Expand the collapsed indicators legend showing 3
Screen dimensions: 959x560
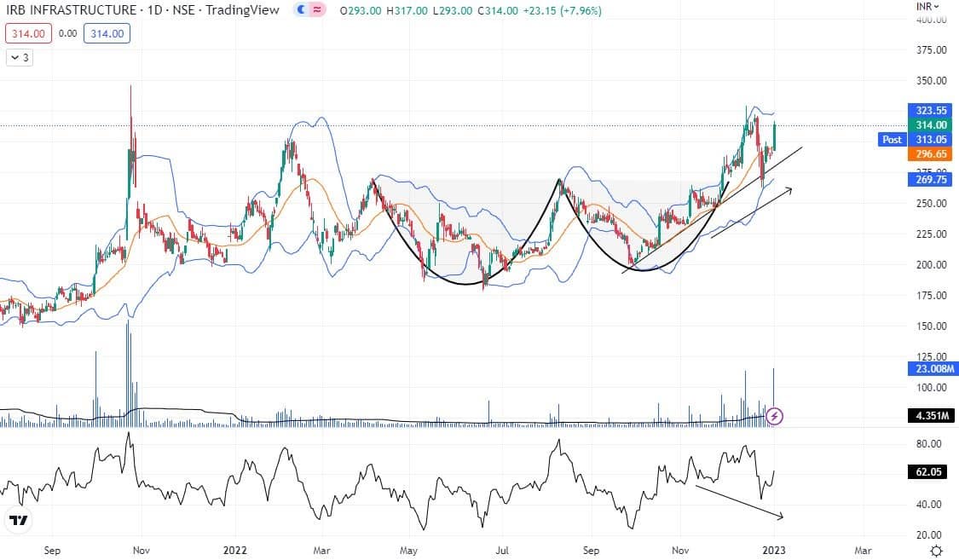(x=20, y=58)
